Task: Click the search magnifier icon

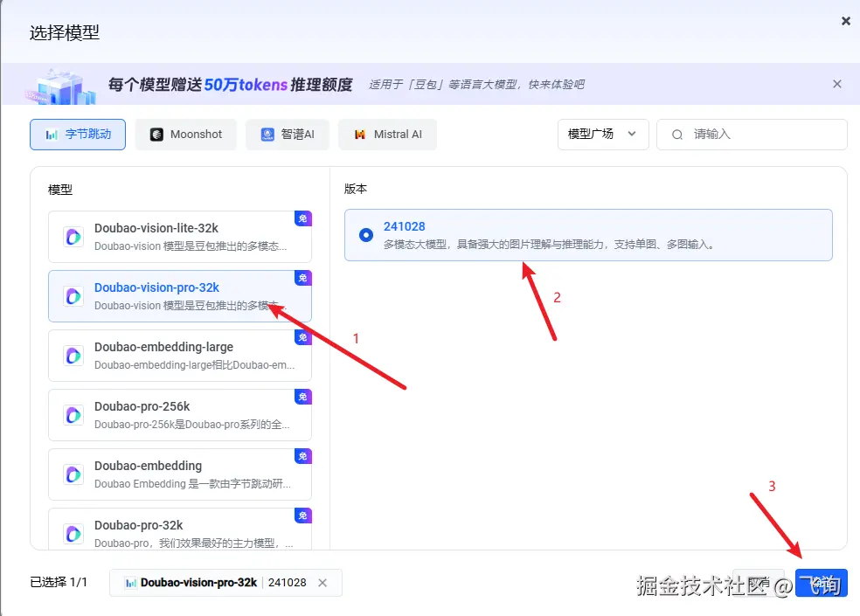Action: point(677,135)
